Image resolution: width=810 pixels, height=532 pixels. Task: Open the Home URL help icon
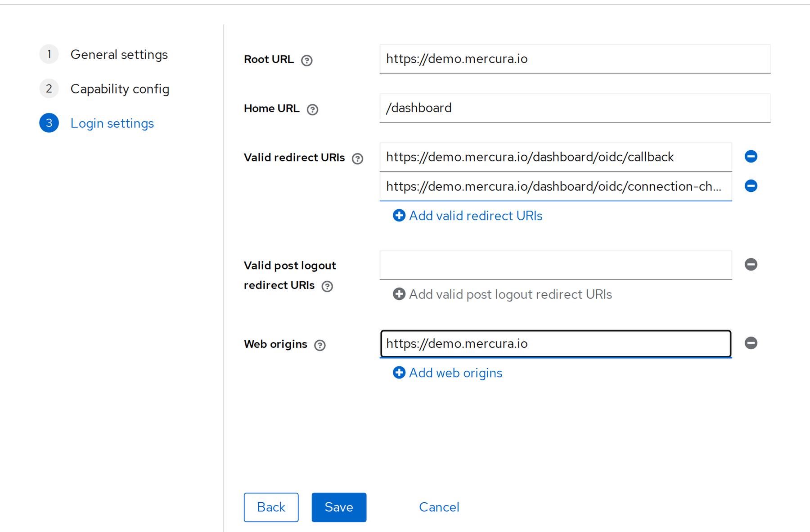pos(312,109)
